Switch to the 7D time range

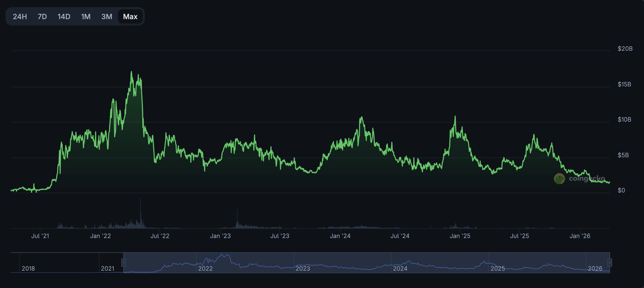pyautogui.click(x=42, y=17)
